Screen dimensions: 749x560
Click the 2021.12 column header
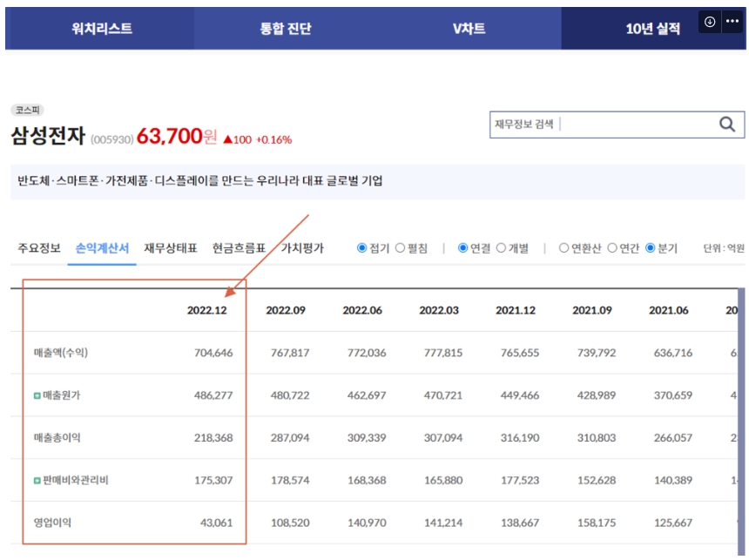coord(516,311)
